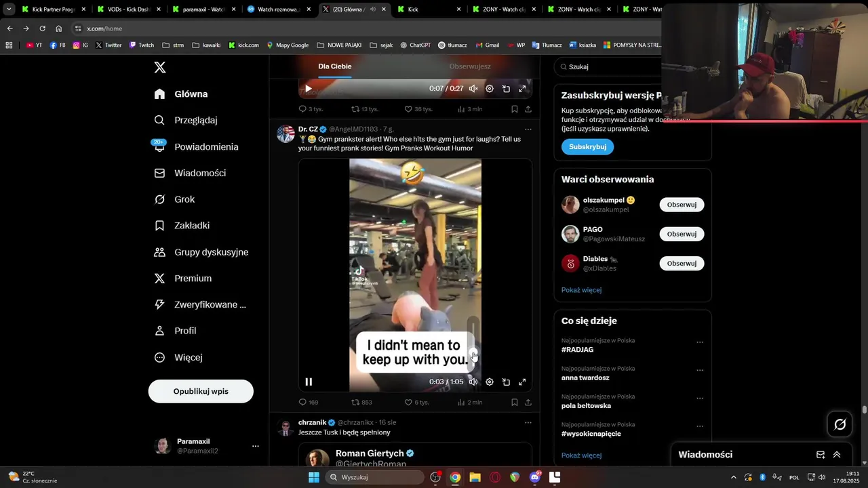Open options for #wysokienapięcie trend
868x488 pixels.
[700, 426]
